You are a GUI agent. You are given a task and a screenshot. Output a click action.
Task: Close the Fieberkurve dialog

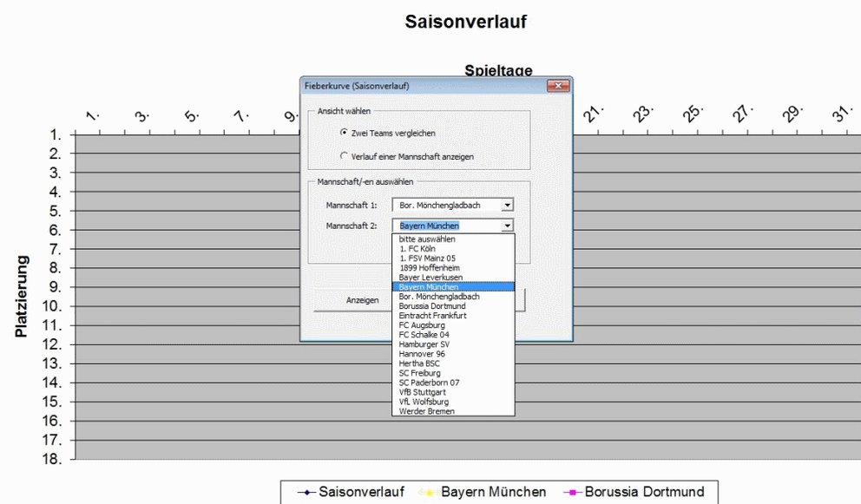tap(558, 86)
